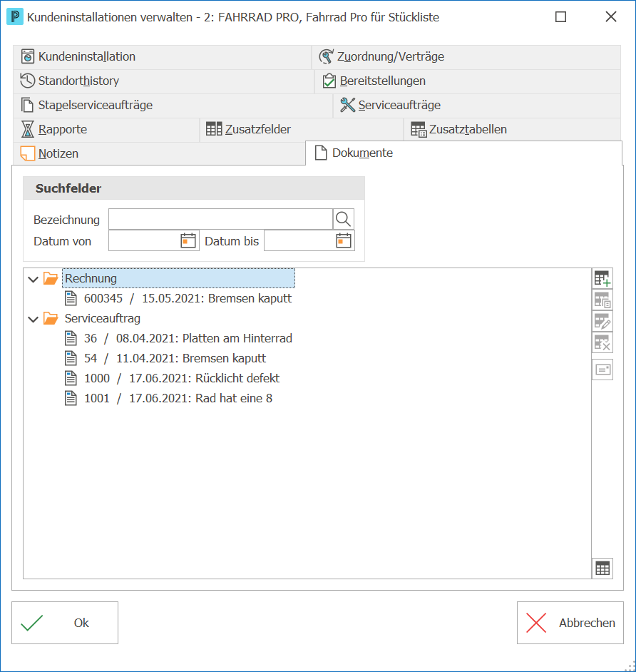This screenshot has height=672, width=636.
Task: Click the add document icon with plus
Action: tap(602, 278)
